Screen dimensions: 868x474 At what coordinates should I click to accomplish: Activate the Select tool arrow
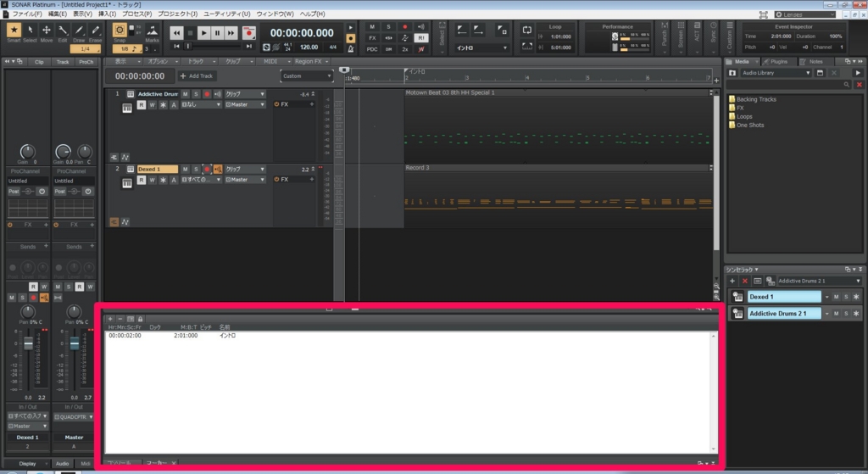(x=30, y=31)
